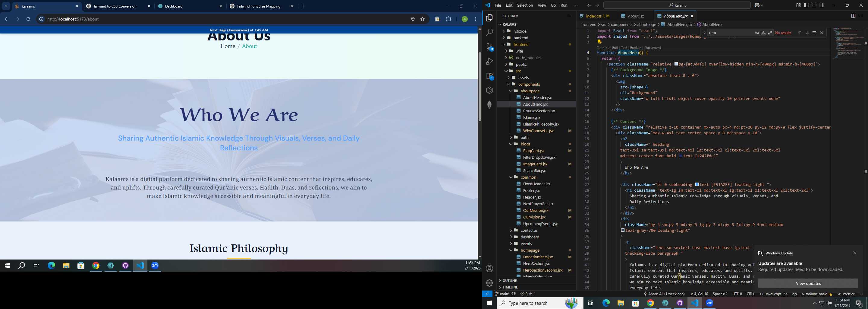Click color swatch for text-[#242f6c]
This screenshot has height=309, width=868.
[681, 156]
